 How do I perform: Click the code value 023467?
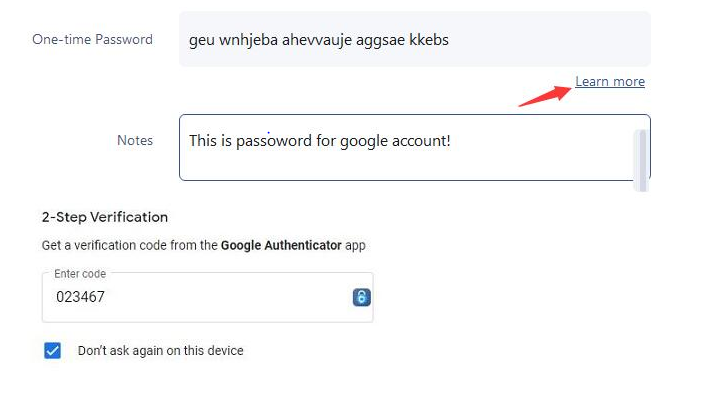pyautogui.click(x=80, y=297)
